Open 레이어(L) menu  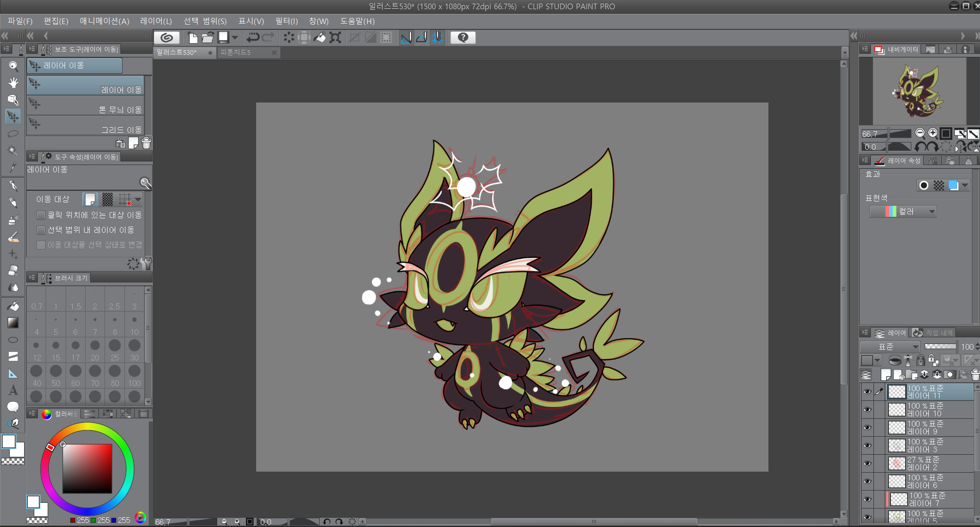[x=156, y=21]
